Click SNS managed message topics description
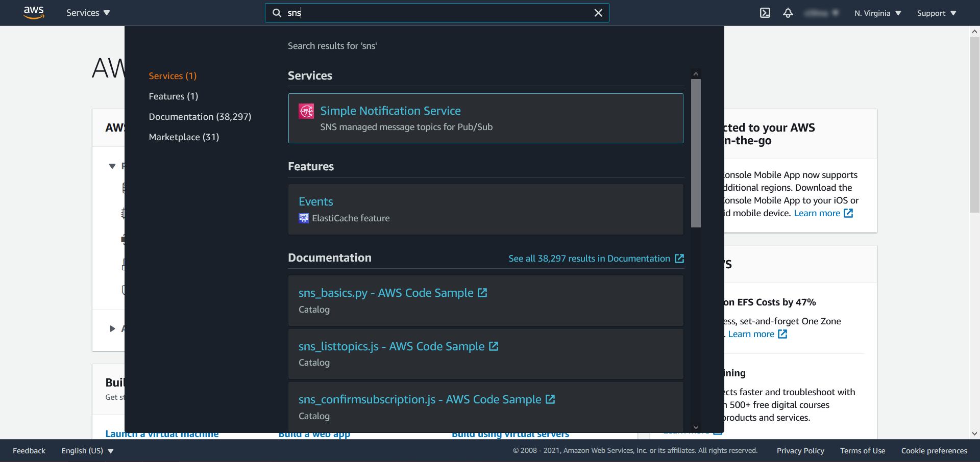980x462 pixels. point(406,127)
